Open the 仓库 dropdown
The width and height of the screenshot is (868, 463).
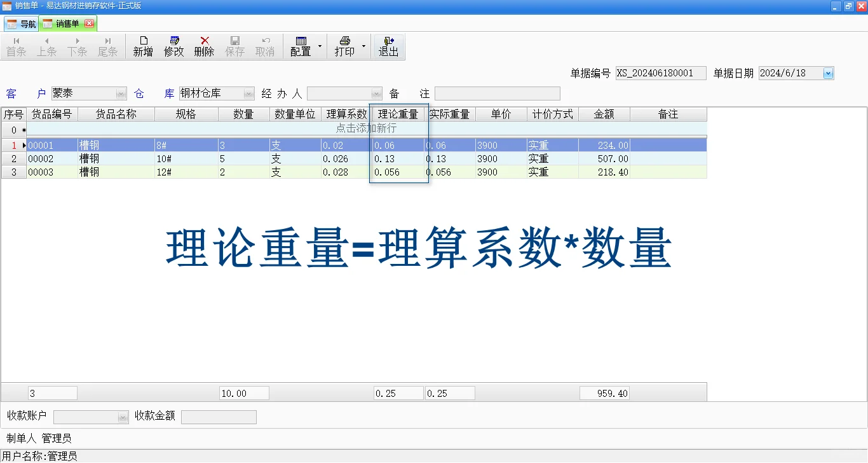tap(248, 93)
